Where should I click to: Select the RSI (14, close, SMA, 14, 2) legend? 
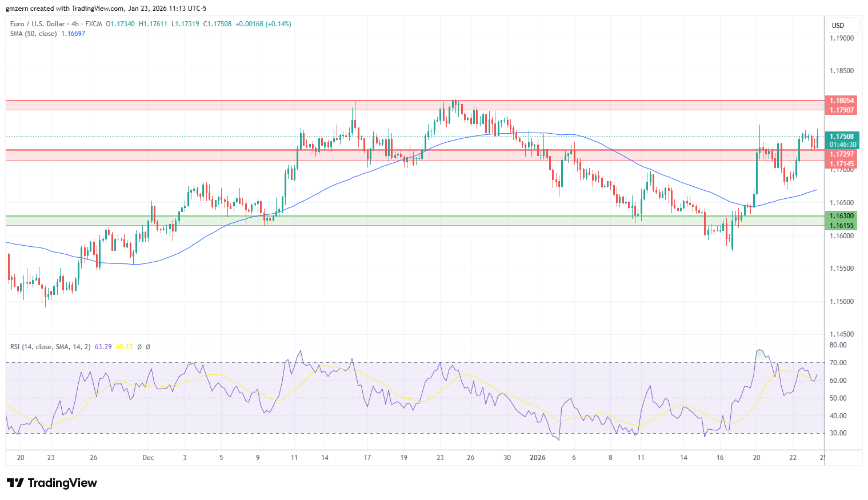click(50, 347)
